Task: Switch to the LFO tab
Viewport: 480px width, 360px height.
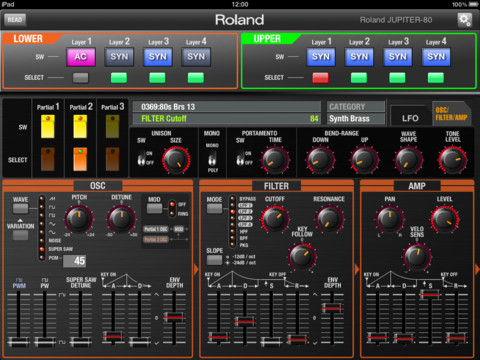Action: click(410, 118)
